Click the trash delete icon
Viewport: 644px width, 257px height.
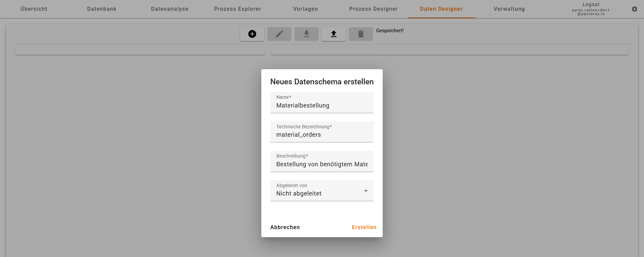pos(361,34)
